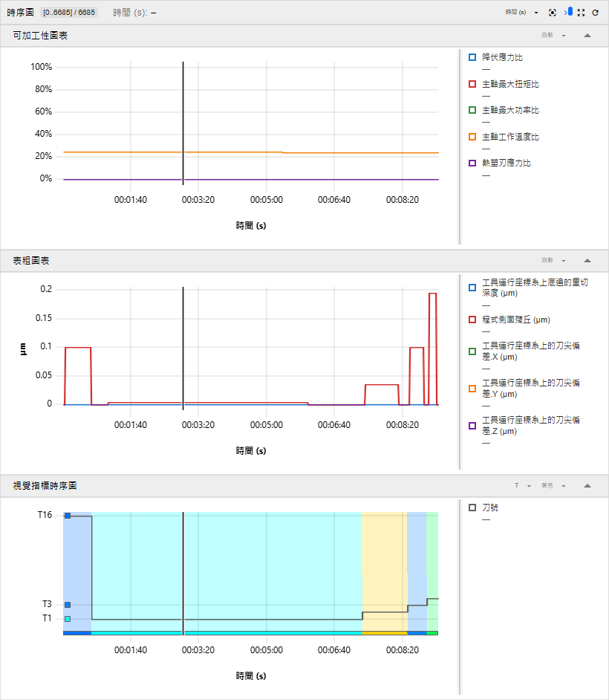This screenshot has height=700, width=609.
Task: Toggle the 程式側面殘丘 (μm) legend checkbox
Action: click(x=472, y=320)
